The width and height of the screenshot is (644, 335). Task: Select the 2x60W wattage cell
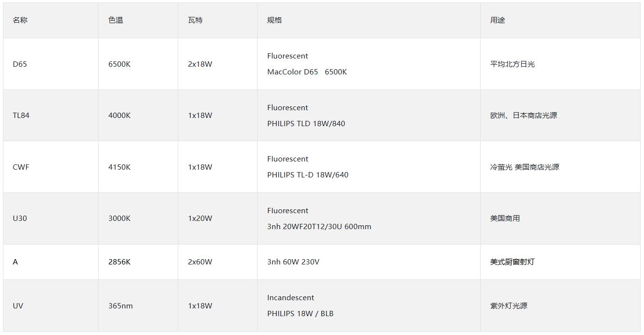click(200, 262)
